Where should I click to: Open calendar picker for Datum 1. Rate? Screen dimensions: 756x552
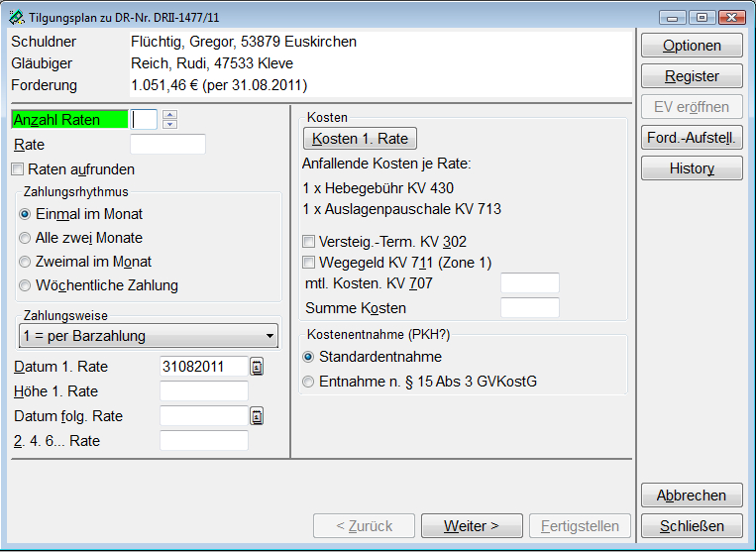pos(257,367)
